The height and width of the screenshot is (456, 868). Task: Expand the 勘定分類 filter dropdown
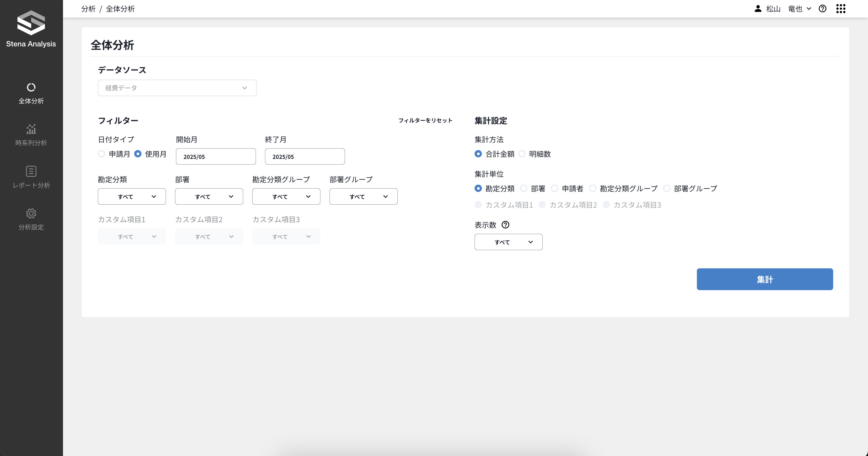(x=132, y=197)
